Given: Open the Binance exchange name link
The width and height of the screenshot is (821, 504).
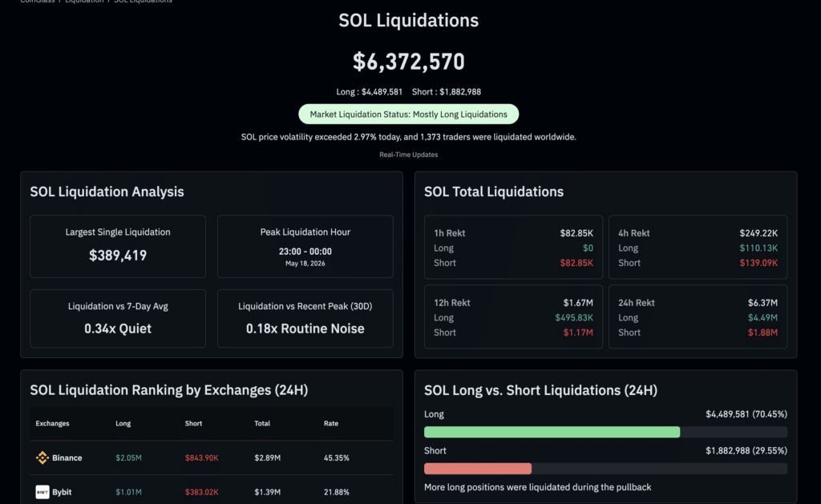Looking at the screenshot, I should tap(67, 458).
